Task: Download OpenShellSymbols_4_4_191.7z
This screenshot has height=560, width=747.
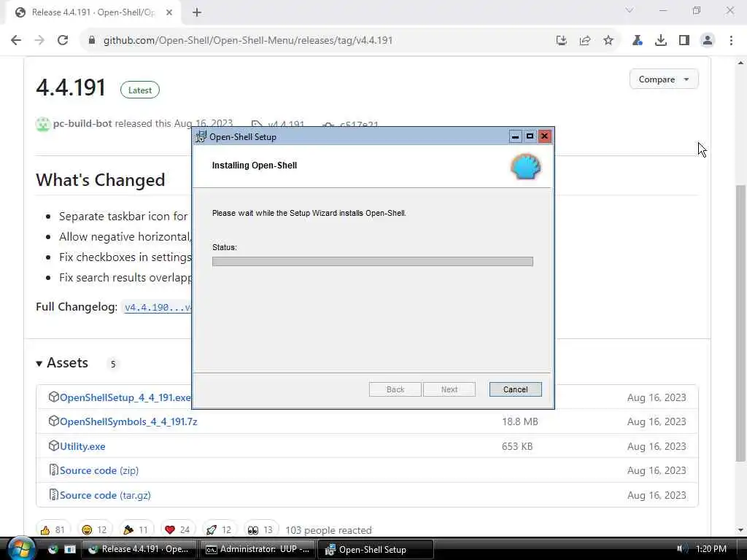Action: pyautogui.click(x=128, y=422)
